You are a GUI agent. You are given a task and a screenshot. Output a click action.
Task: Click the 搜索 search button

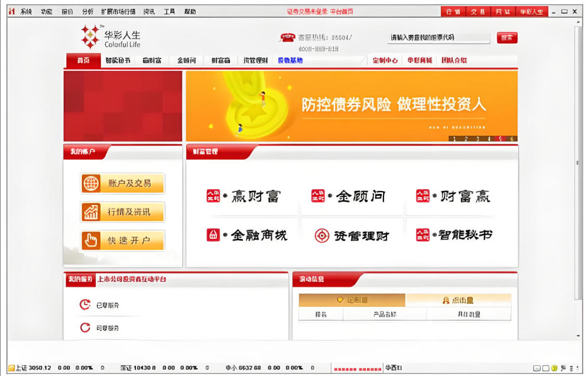tap(507, 37)
